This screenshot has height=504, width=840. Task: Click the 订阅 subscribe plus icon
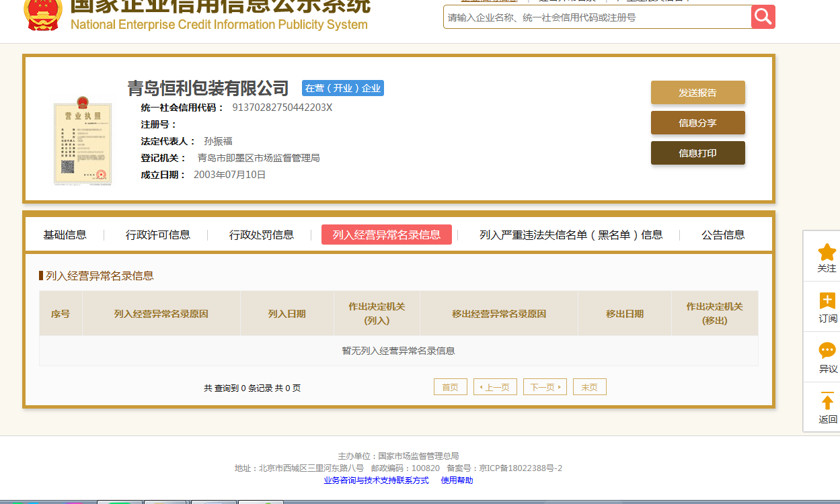coord(827,301)
